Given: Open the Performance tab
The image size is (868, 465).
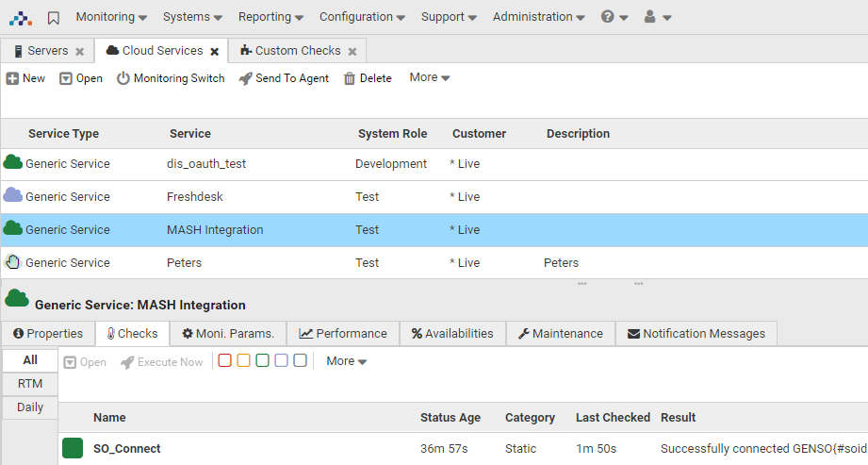Looking at the screenshot, I should 343,333.
